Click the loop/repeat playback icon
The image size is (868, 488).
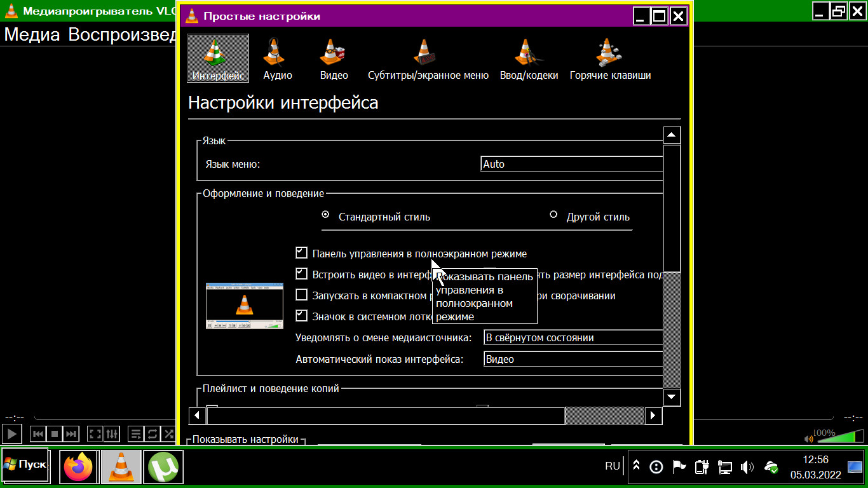pos(153,434)
